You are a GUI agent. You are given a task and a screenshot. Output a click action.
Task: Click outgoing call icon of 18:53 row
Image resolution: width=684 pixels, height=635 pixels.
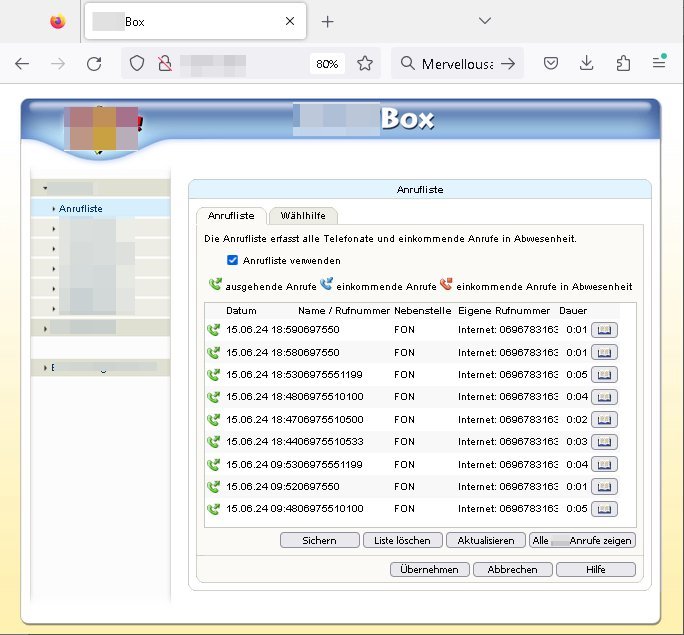click(x=214, y=375)
